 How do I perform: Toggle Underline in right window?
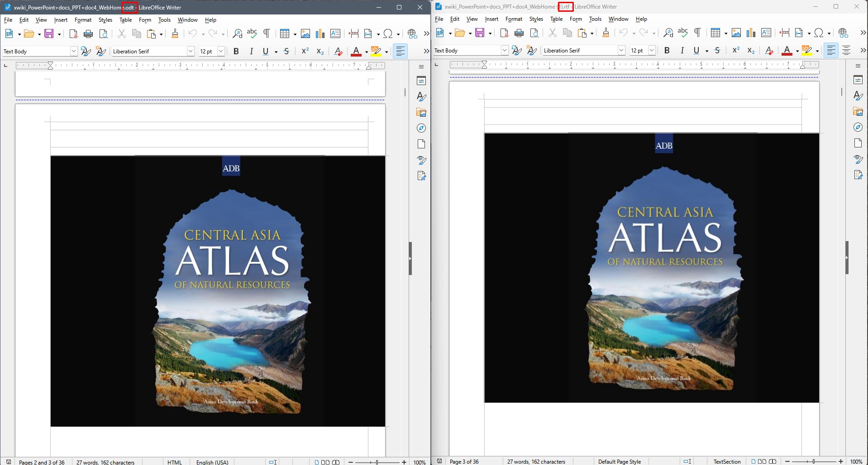pyautogui.click(x=696, y=51)
